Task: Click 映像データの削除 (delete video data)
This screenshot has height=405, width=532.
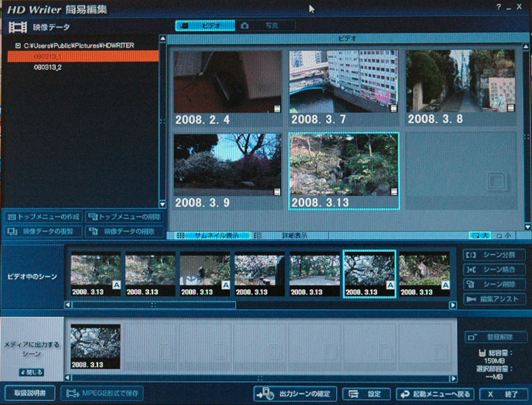Action: [124, 232]
